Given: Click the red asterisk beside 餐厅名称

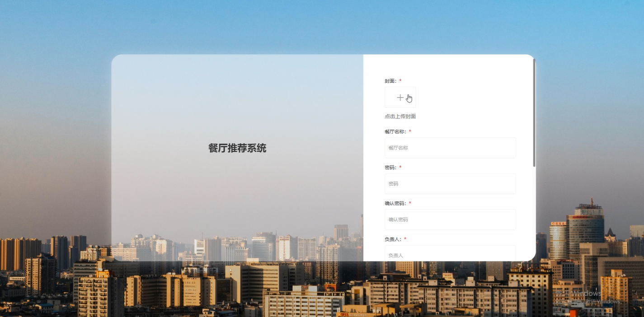Looking at the screenshot, I should [x=410, y=131].
